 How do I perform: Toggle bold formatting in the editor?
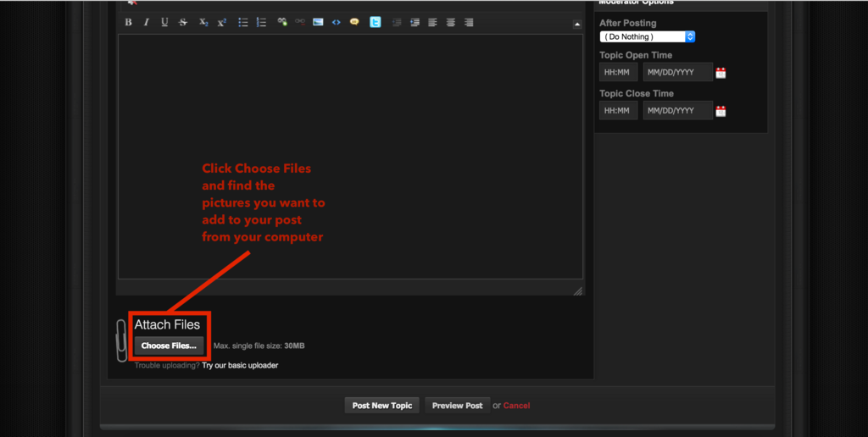[x=129, y=22]
